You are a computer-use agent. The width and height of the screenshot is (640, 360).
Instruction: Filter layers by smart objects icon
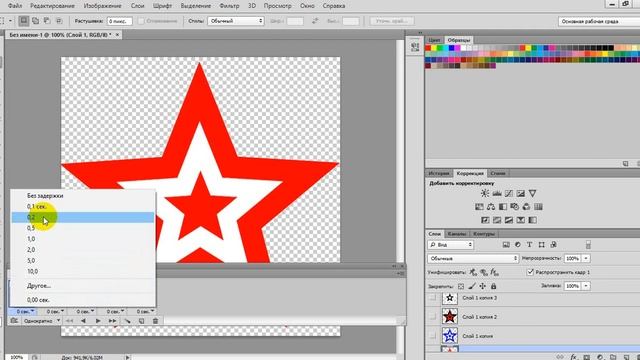[x=553, y=244]
